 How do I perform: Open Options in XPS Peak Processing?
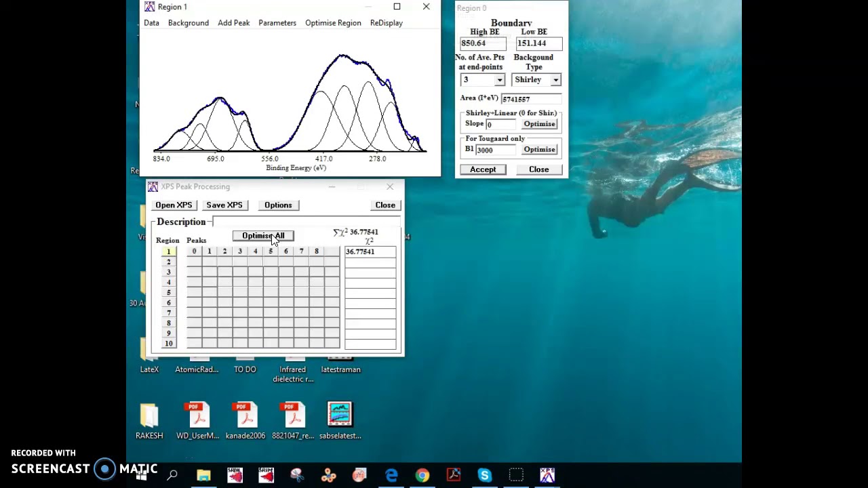[278, 205]
